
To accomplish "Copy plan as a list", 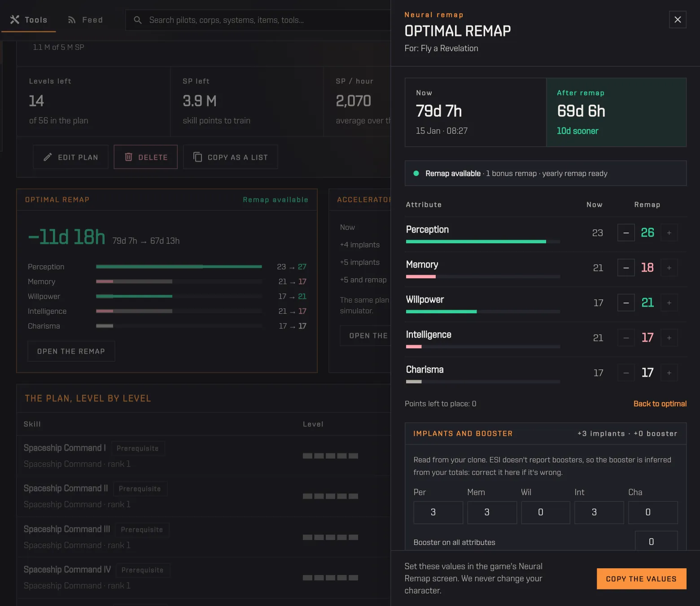I will coord(231,157).
